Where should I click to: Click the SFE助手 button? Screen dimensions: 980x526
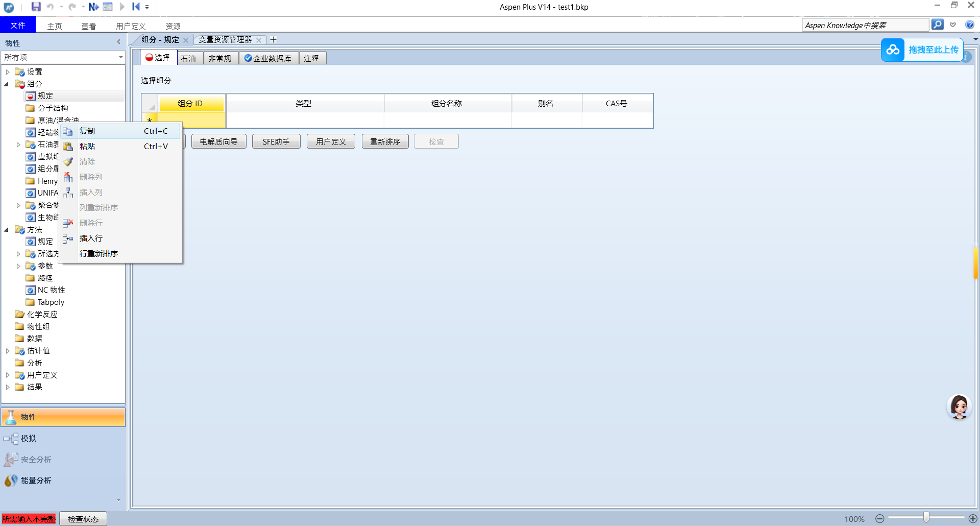coord(276,141)
